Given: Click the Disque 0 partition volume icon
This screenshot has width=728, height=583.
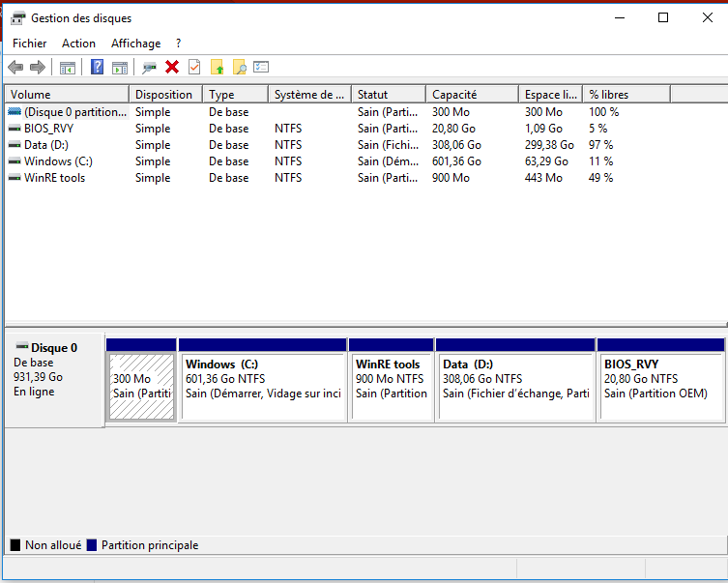Looking at the screenshot, I should (15, 112).
